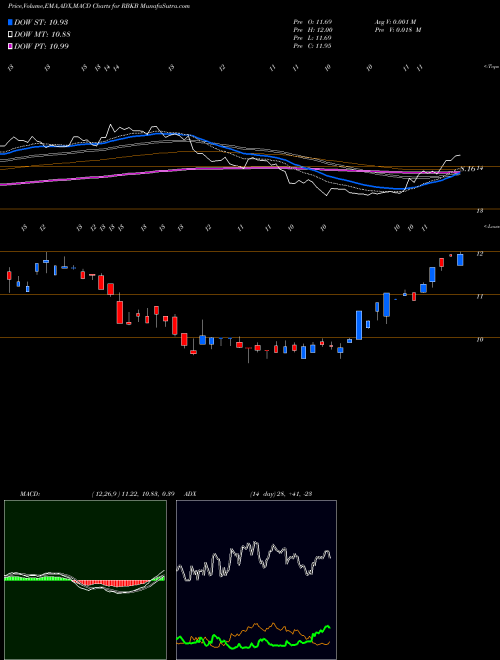Select the 'DOW ST: 10.93' legend text
The width and height of the screenshot is (500, 660).
point(41,22)
